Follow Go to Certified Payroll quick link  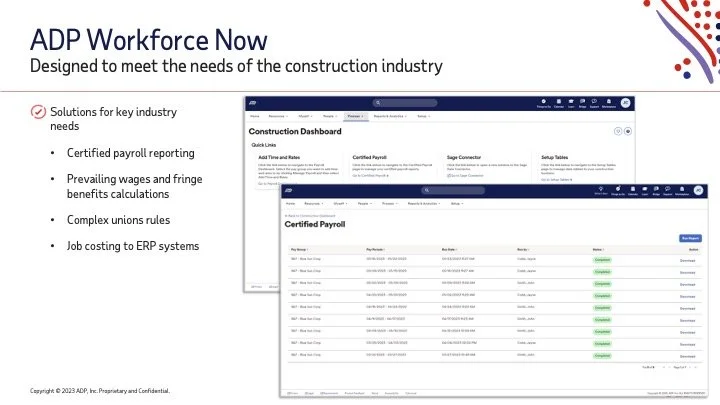tap(371, 176)
